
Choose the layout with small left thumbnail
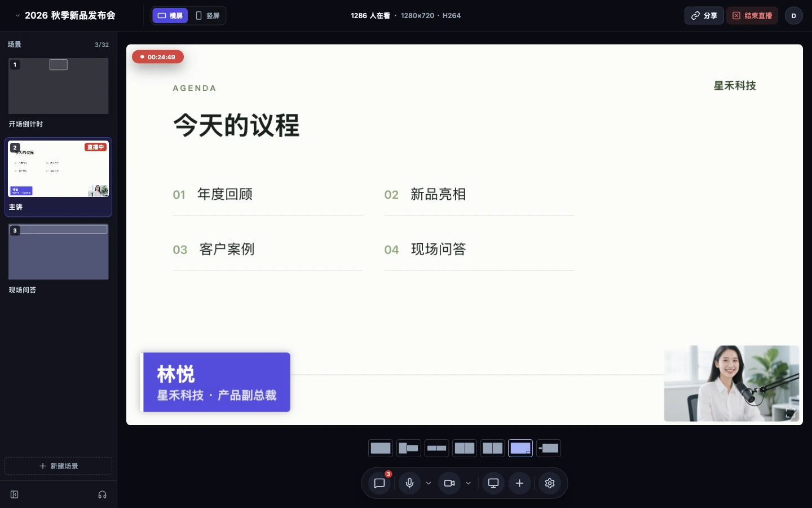point(549,448)
